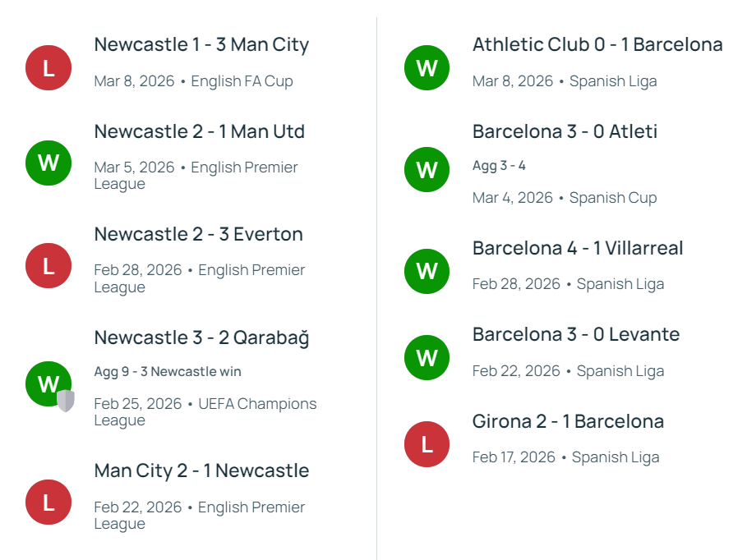Viewport: 747px width, 560px height.
Task: Click win badge for Athletic Club 0 - 1 Barcelona
Action: point(427,67)
